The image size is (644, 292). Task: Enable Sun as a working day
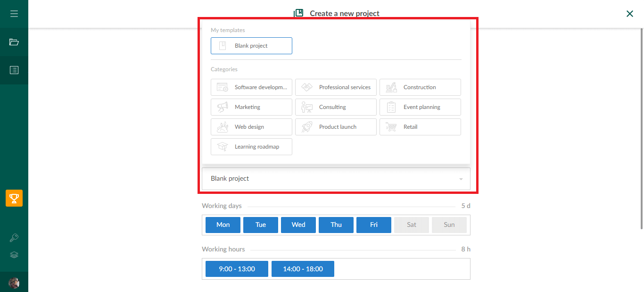[449, 225]
